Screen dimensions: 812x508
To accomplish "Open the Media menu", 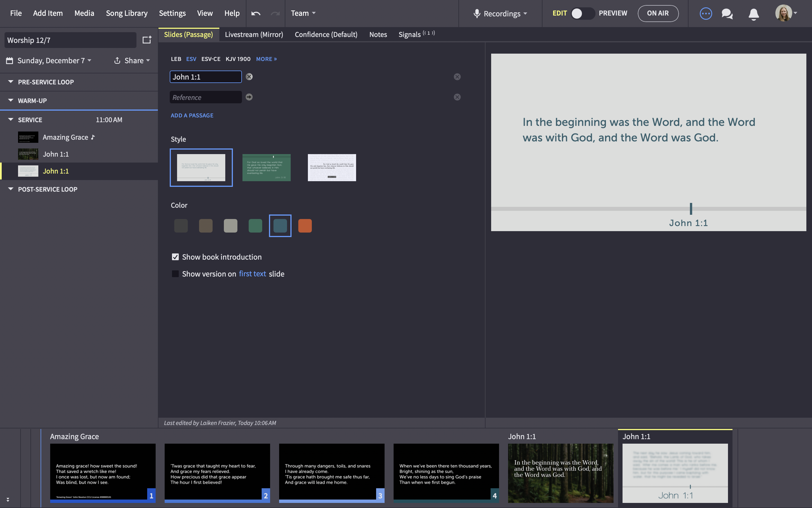I will 84,13.
